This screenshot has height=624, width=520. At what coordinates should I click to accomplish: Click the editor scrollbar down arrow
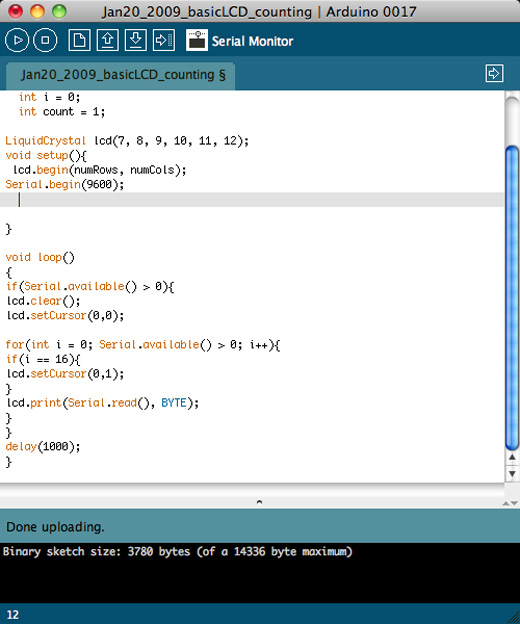[x=512, y=474]
